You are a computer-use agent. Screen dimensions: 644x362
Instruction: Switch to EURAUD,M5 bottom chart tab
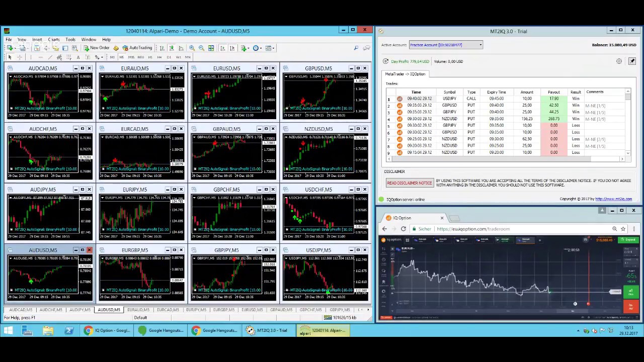[x=138, y=310]
